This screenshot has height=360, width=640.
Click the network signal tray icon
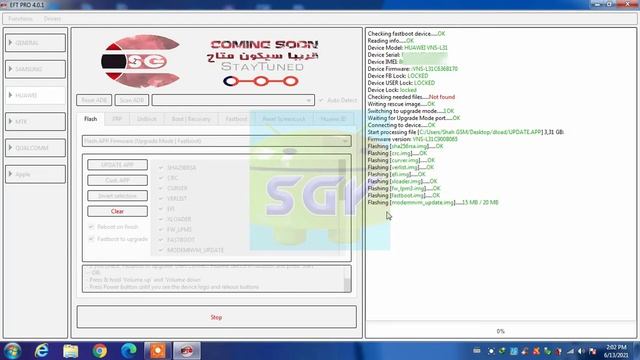(570, 351)
